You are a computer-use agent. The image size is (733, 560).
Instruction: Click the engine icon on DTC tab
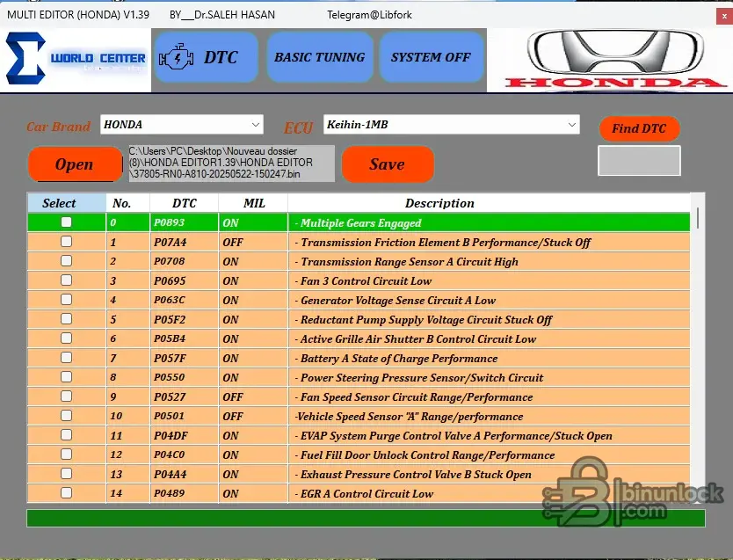(177, 58)
